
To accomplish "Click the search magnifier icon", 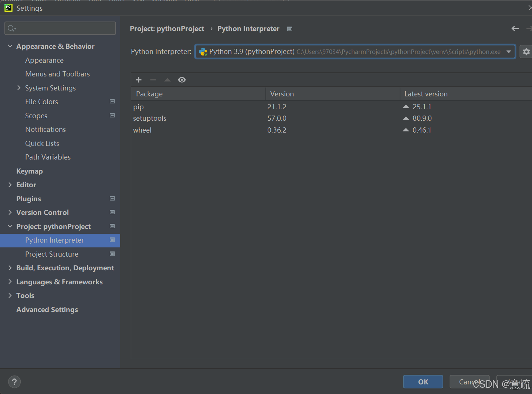I will [12, 28].
